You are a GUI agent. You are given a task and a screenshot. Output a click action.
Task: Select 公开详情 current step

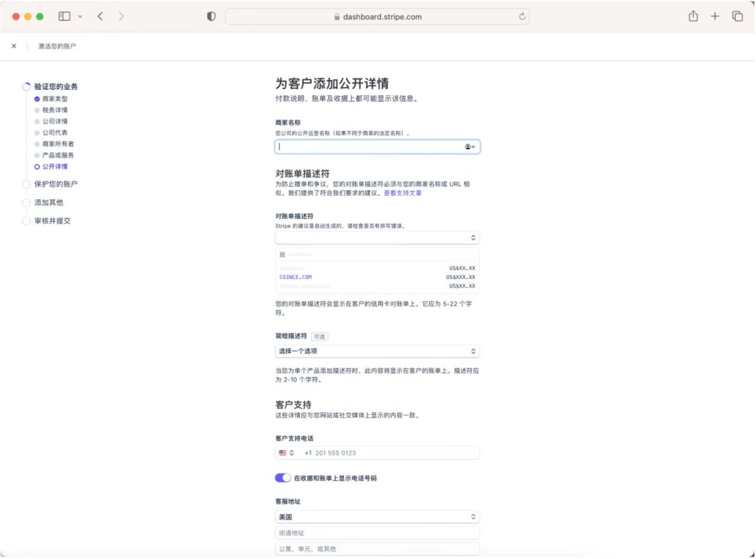click(x=55, y=167)
